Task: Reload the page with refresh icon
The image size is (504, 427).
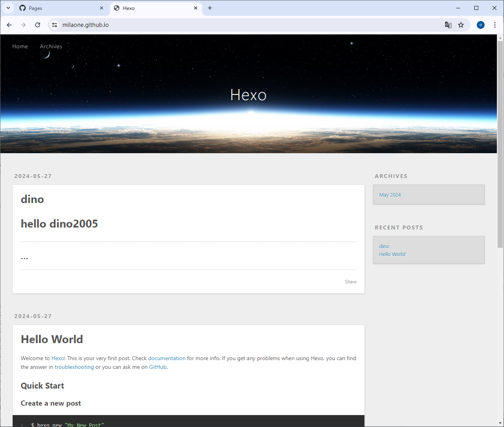Action: tap(38, 25)
